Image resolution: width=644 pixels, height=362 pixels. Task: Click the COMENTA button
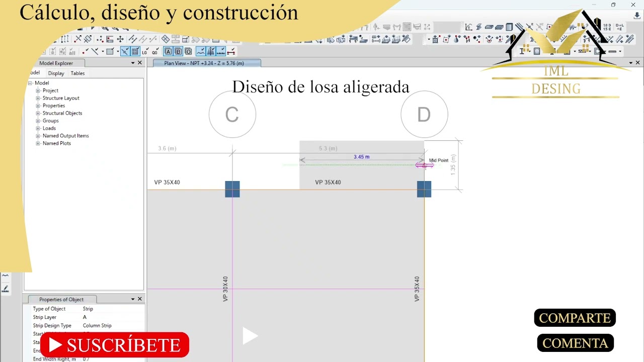click(x=575, y=343)
